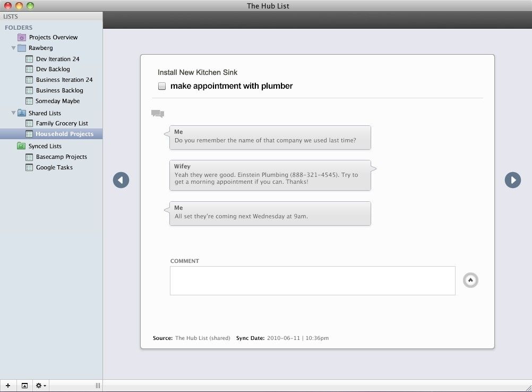Click the Synced Lists folder icon
532x392 pixels.
click(21, 146)
